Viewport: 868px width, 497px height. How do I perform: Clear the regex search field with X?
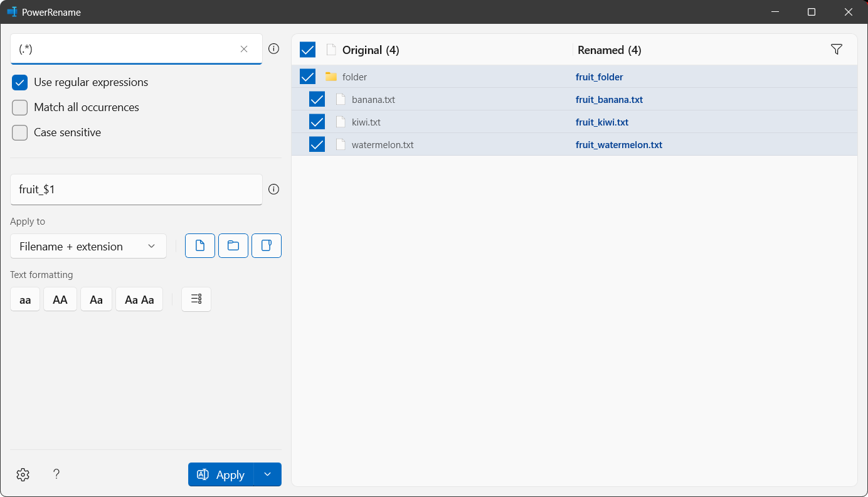coord(244,48)
